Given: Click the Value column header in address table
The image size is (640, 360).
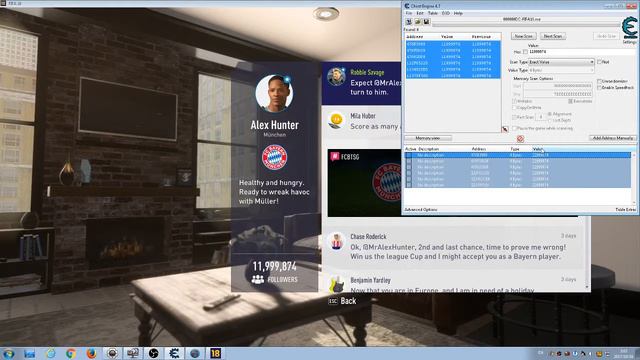Looking at the screenshot, I should (538, 149).
